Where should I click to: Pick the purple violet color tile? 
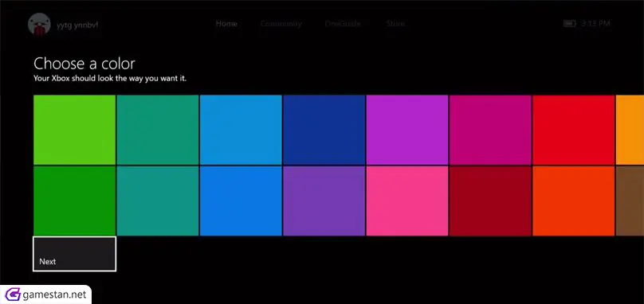(x=324, y=201)
